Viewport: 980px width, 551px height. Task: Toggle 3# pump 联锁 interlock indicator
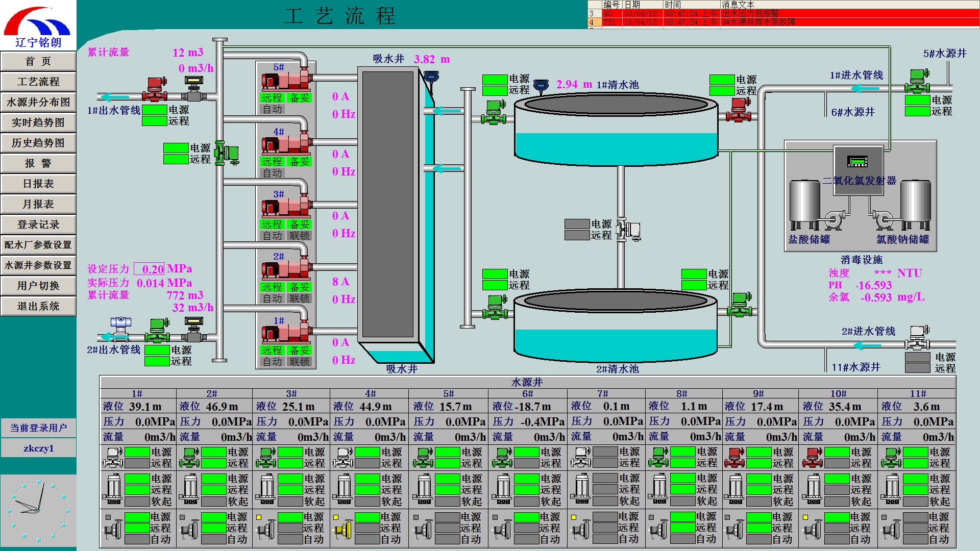click(300, 236)
